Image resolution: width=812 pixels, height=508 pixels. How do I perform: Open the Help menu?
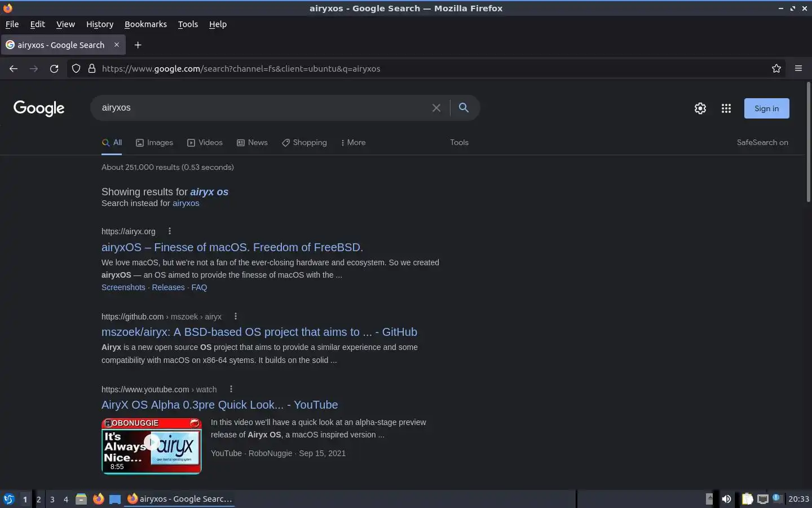coord(218,24)
